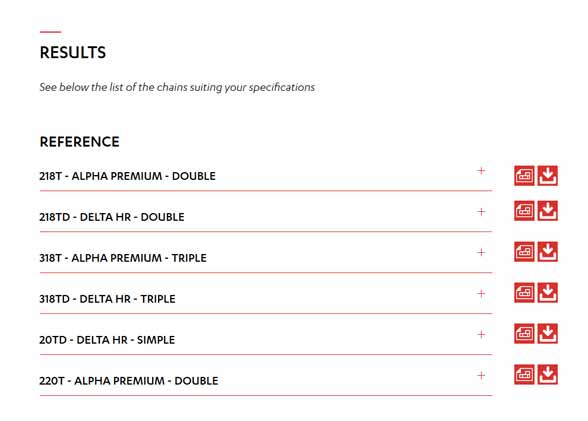Open drawing icon for 318TD Delta HR Triple

pos(524,292)
